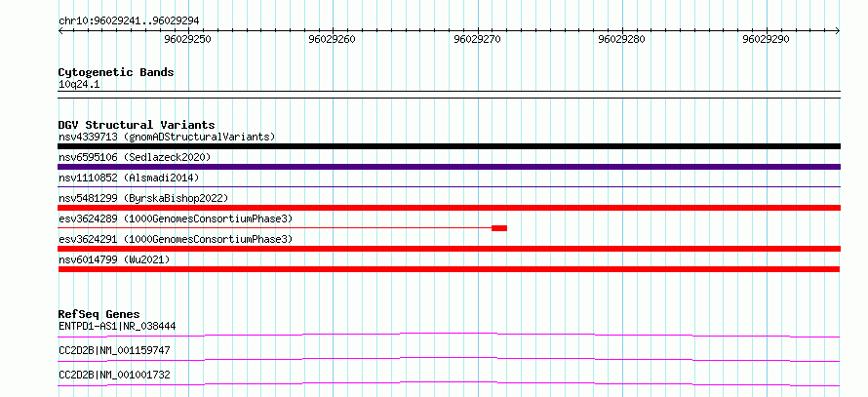
Task: Click the thick purple nsv6595106 bar
Action: [x=449, y=167]
